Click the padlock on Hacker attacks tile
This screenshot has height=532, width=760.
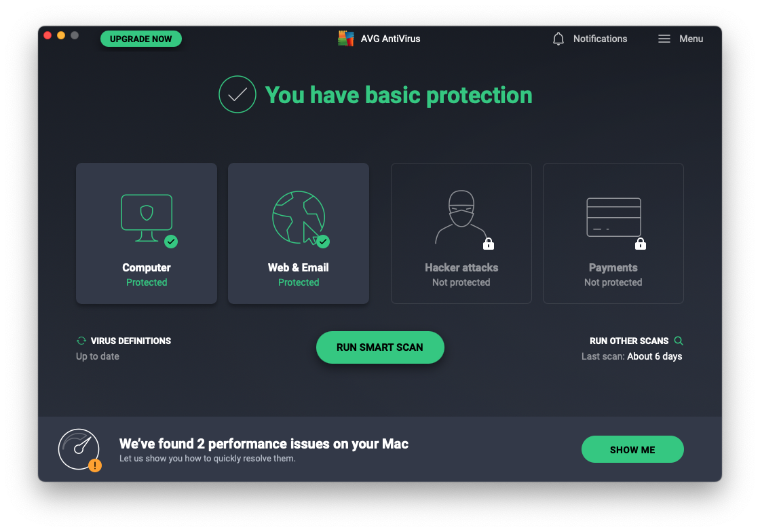489,244
